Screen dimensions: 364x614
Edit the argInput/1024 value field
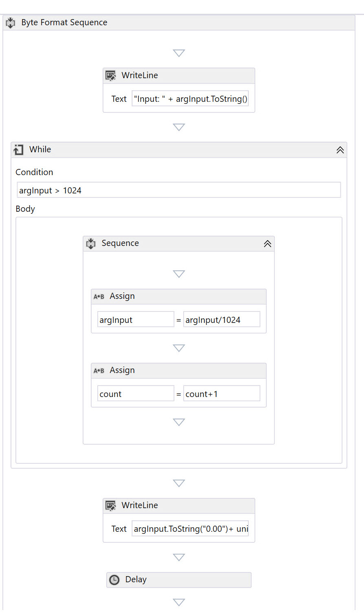tap(221, 320)
